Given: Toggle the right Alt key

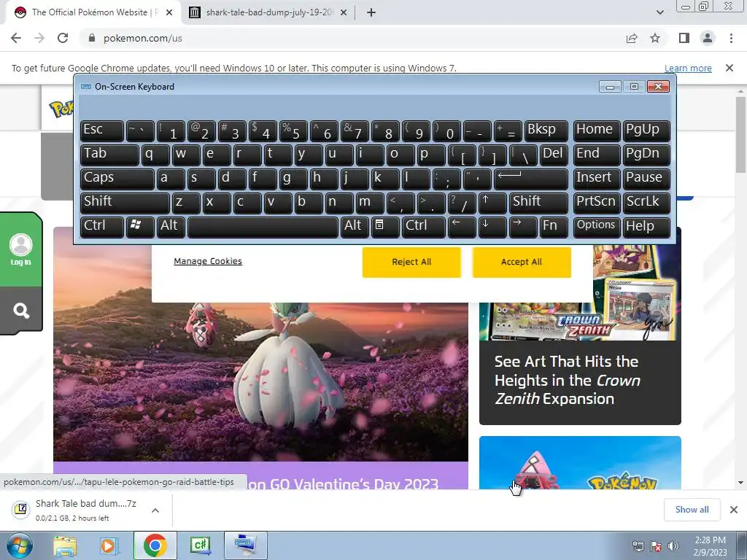Looking at the screenshot, I should tap(355, 227).
